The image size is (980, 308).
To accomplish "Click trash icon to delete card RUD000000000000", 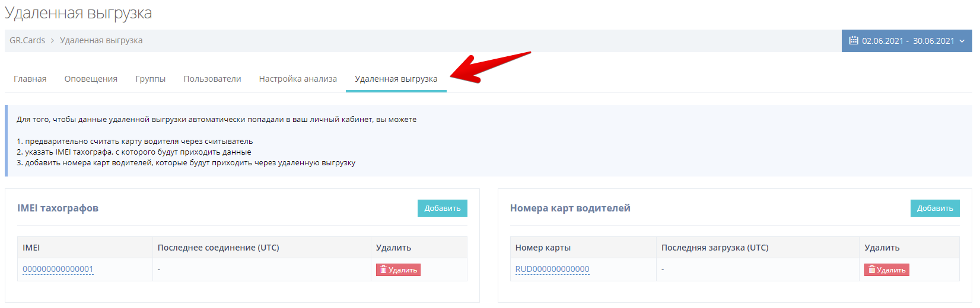I will tap(871, 269).
